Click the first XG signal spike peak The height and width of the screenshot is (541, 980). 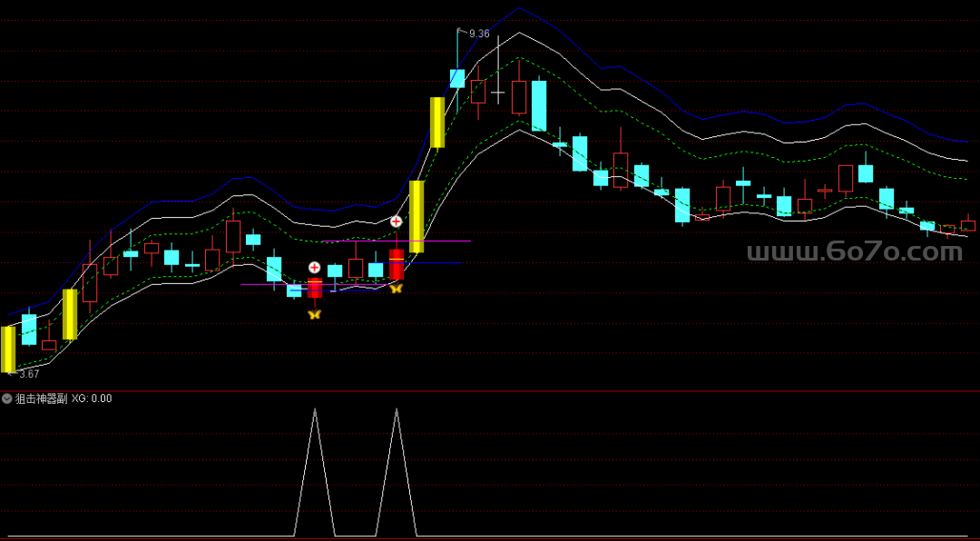click(x=315, y=410)
